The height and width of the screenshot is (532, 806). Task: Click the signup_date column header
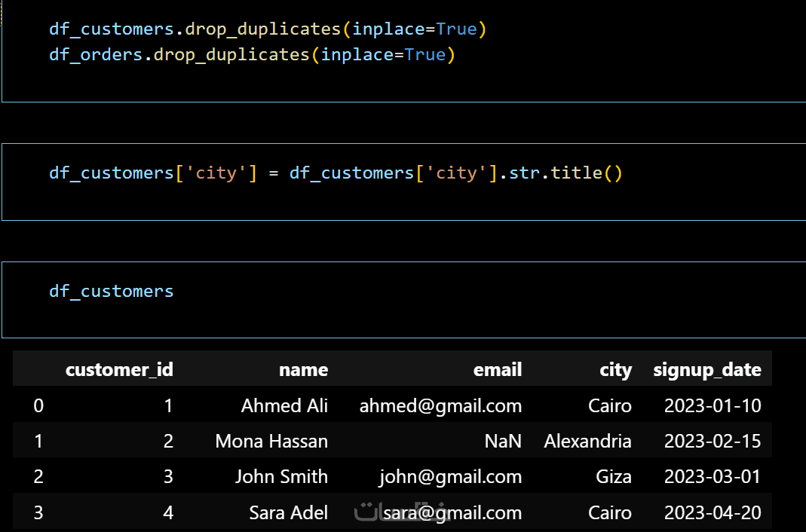[x=707, y=370]
